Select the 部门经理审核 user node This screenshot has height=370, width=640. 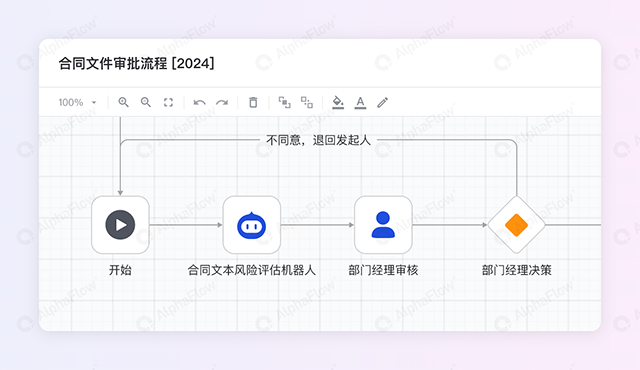pyautogui.click(x=383, y=225)
